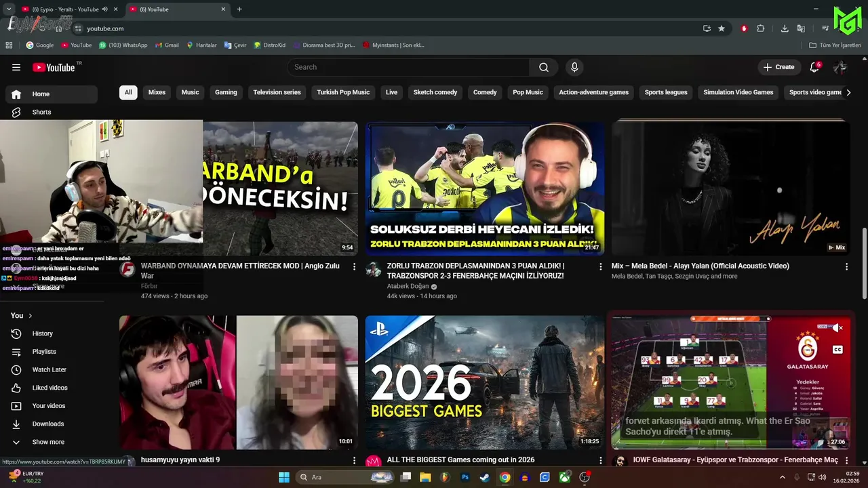Viewport: 868px width, 488px height.
Task: Open Downloads in the sidebar
Action: [52, 424]
